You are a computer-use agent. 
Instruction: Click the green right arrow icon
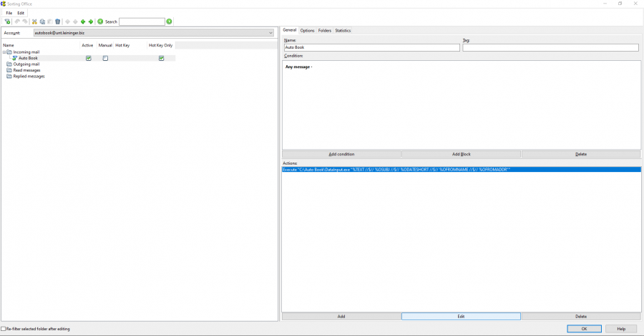pos(91,21)
